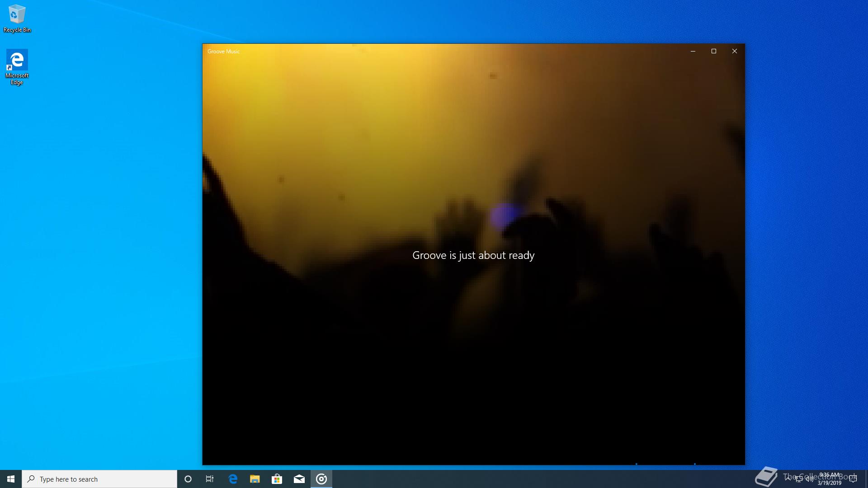Close the Groove Music window
This screenshot has height=488, width=868.
click(x=735, y=51)
